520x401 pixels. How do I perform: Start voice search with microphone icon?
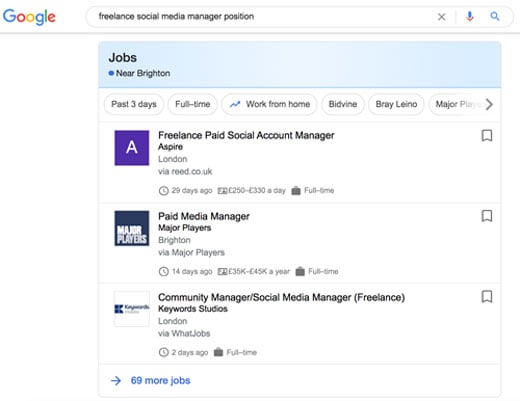(470, 16)
